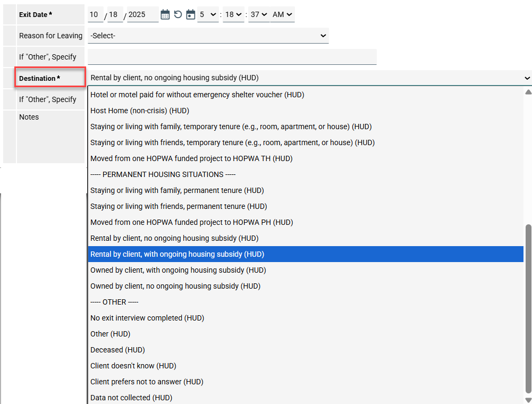Screen dimensions: 532x404
Task: Open the seconds dropdown showing 37
Action: [x=258, y=15]
